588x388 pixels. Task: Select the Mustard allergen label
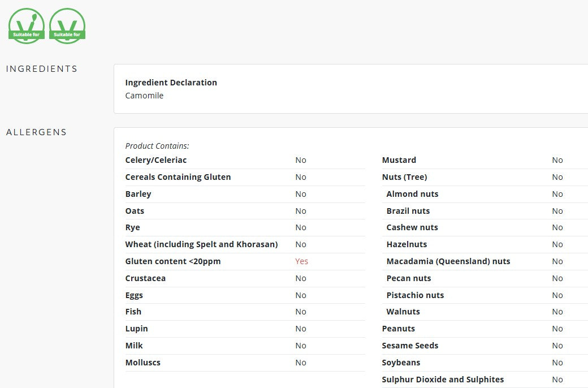pyautogui.click(x=399, y=160)
